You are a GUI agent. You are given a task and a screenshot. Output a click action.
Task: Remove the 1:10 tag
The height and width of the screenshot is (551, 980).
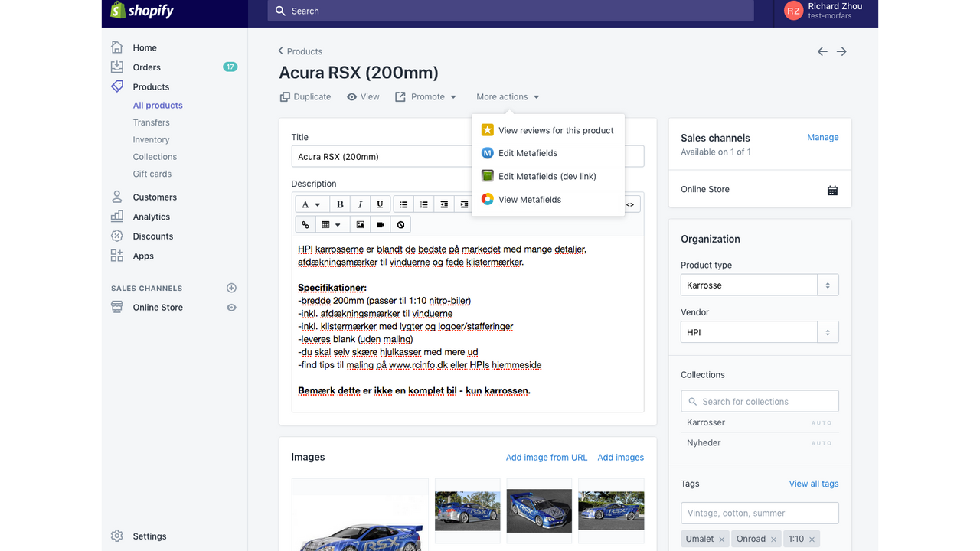(x=812, y=540)
